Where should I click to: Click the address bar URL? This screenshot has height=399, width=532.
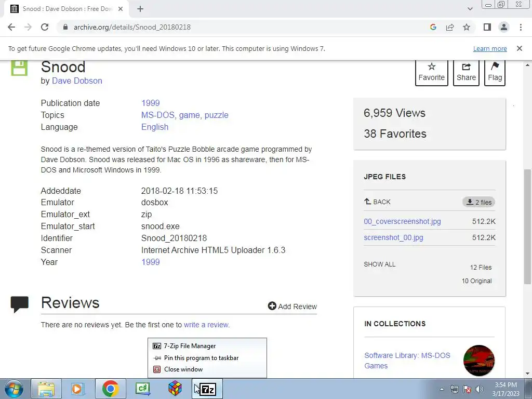tap(132, 27)
